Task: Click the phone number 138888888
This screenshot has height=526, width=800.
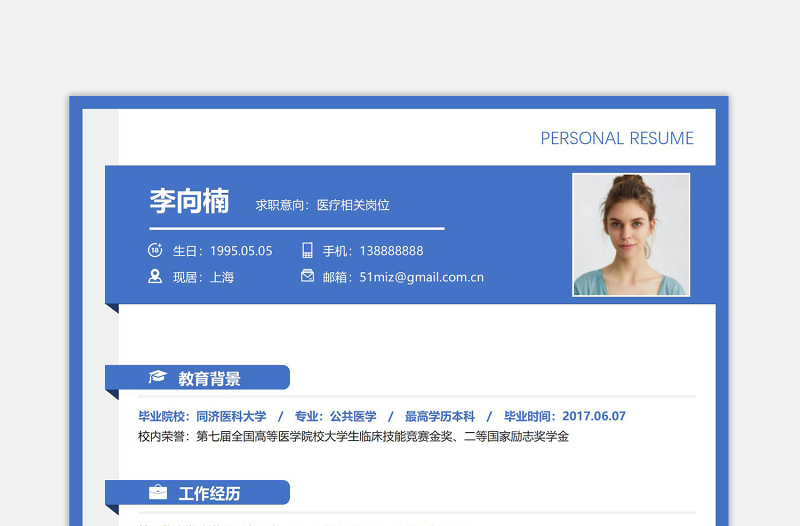Action: (391, 251)
